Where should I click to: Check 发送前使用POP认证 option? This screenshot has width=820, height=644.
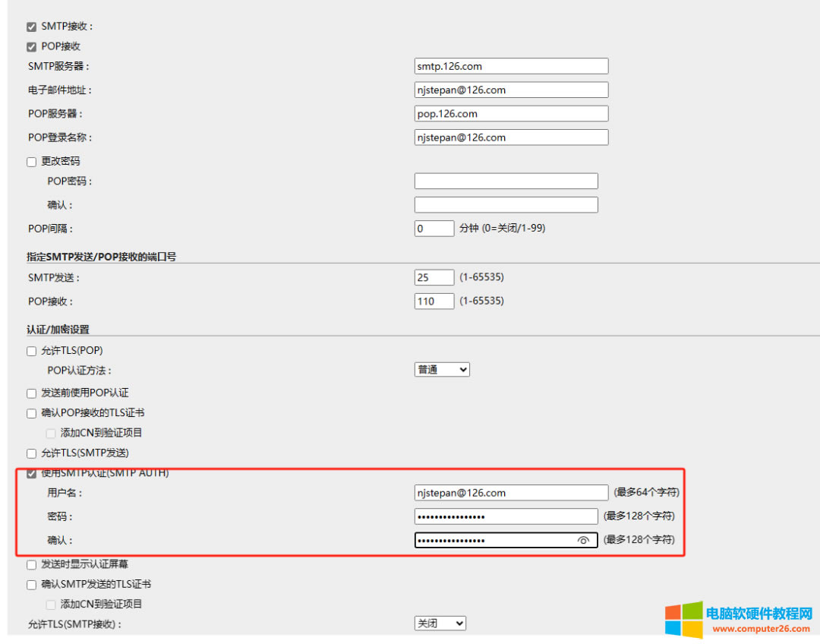[32, 393]
